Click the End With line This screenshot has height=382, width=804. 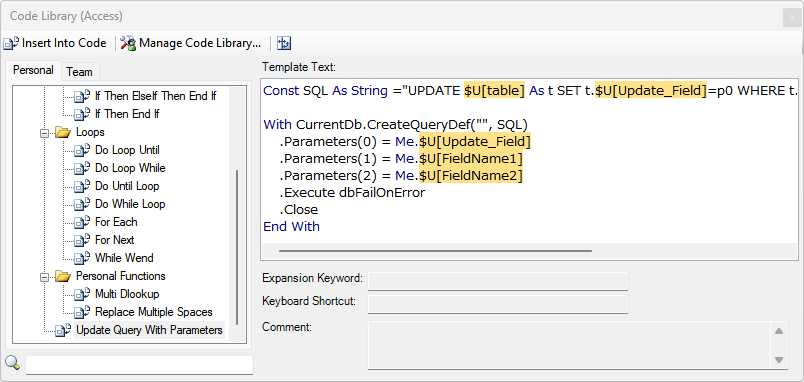pos(291,227)
